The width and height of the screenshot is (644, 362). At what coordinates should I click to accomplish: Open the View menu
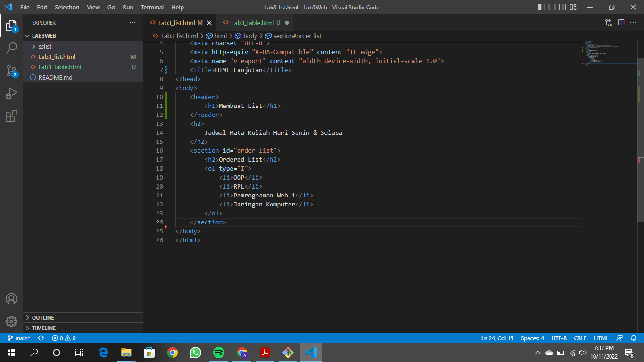click(x=93, y=7)
